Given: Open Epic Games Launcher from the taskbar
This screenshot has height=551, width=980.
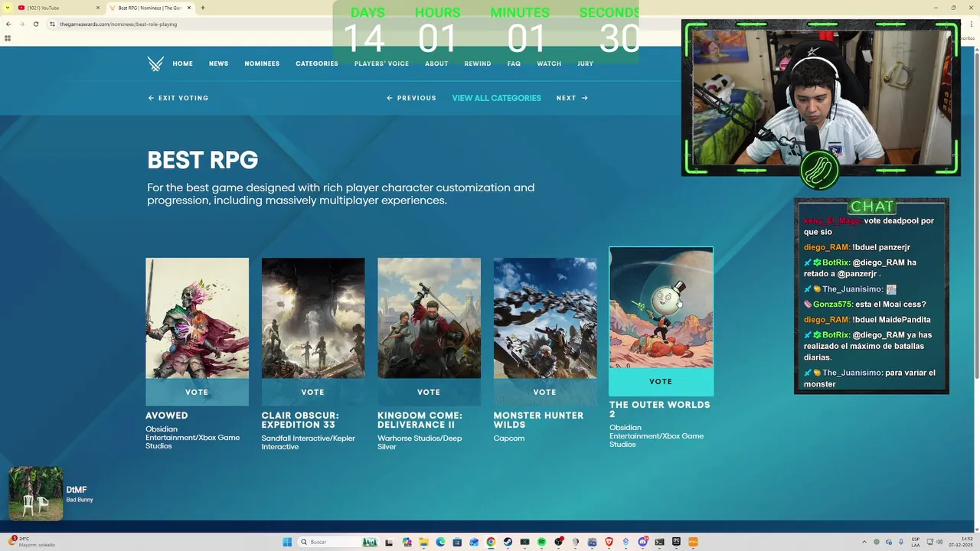Looking at the screenshot, I should [676, 542].
